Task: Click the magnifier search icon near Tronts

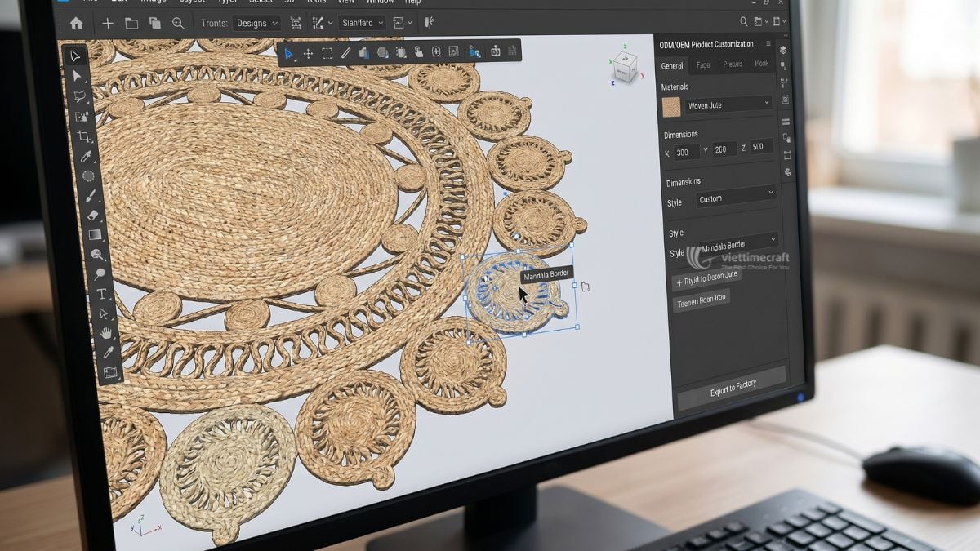Action: (x=178, y=23)
